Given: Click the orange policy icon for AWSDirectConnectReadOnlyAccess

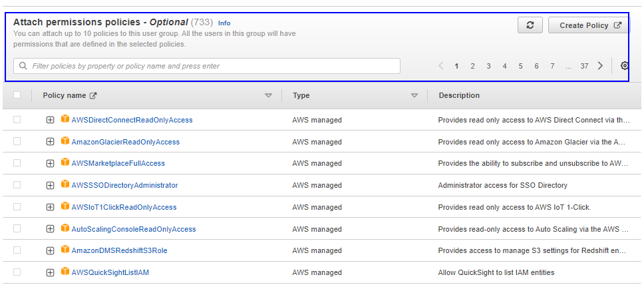Looking at the screenshot, I should coord(65,119).
